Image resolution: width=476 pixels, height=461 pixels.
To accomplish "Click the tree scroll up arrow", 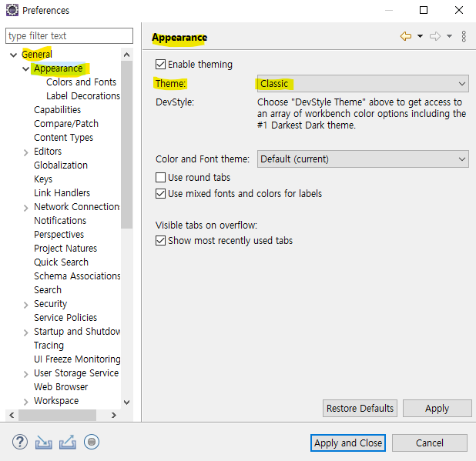I will (126, 55).
